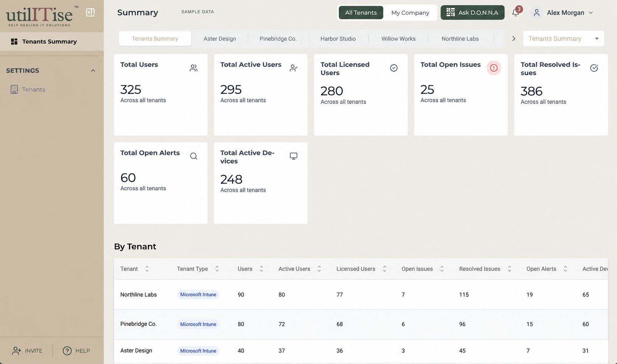Collapse the SETTINGS section
Viewport: 617px width, 364px height.
(x=93, y=71)
